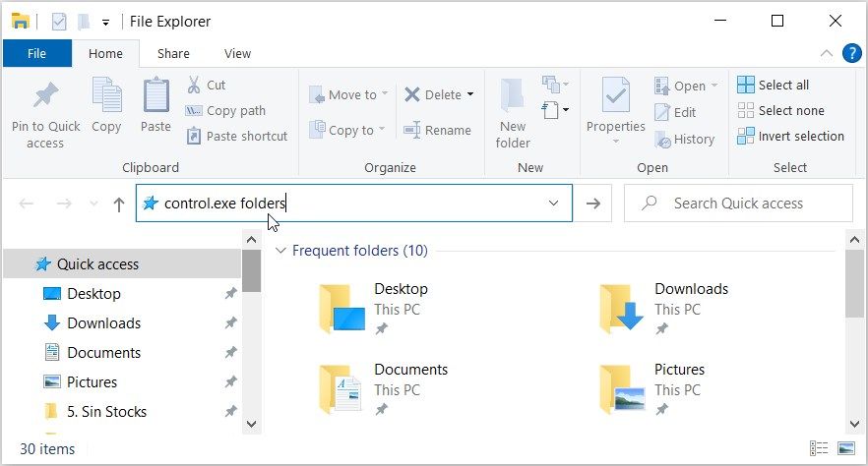The width and height of the screenshot is (868, 466).
Task: Collapse Frequent folders section
Action: point(280,251)
